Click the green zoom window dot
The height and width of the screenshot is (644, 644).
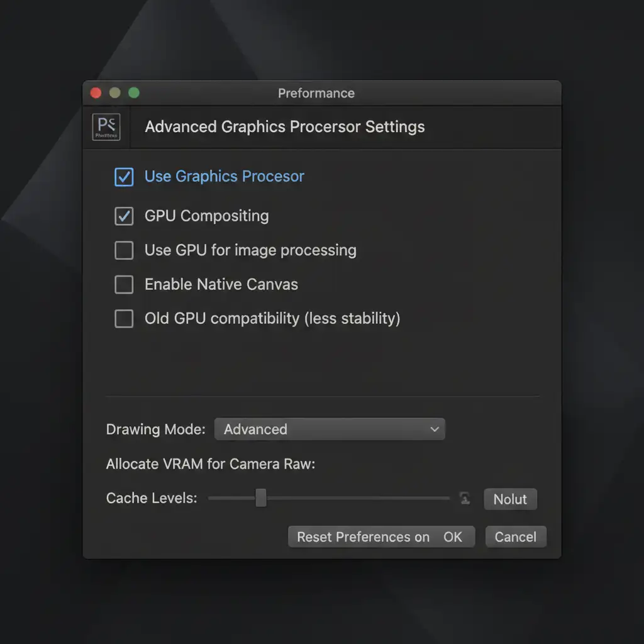[134, 93]
